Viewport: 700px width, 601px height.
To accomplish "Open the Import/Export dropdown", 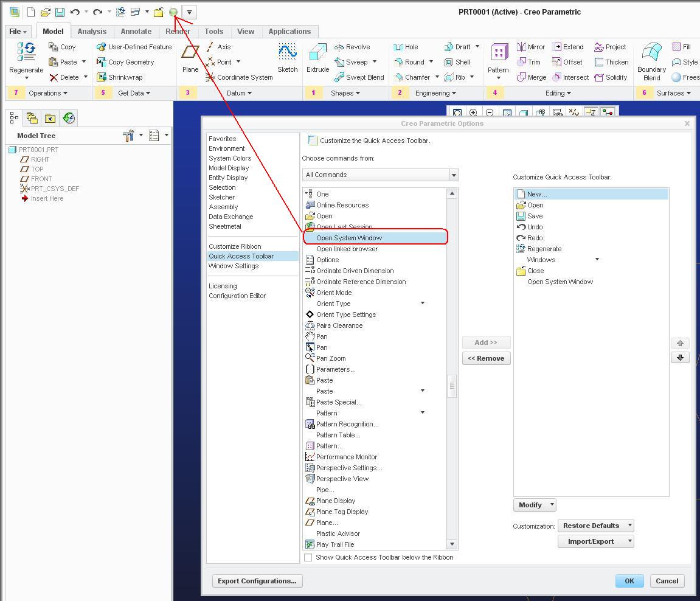I will (x=595, y=541).
